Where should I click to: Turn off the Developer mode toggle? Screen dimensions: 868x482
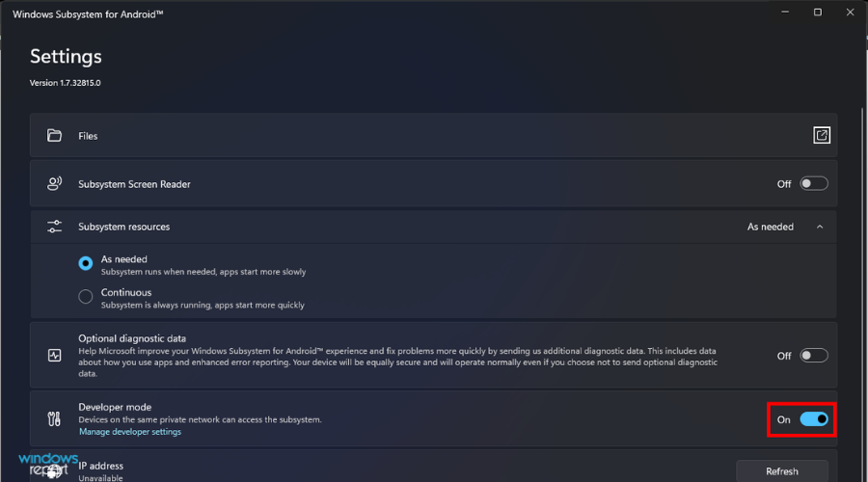click(x=813, y=419)
